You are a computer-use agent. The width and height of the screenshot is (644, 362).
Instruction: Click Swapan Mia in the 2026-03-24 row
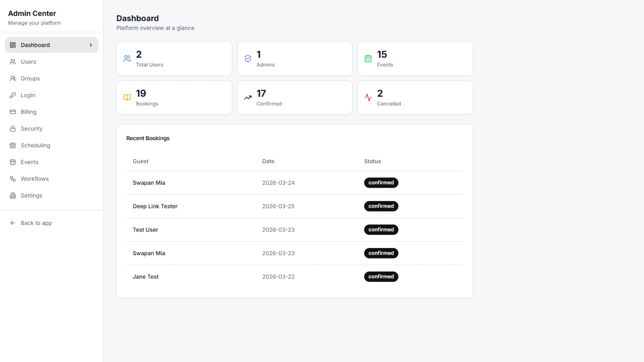(149, 183)
